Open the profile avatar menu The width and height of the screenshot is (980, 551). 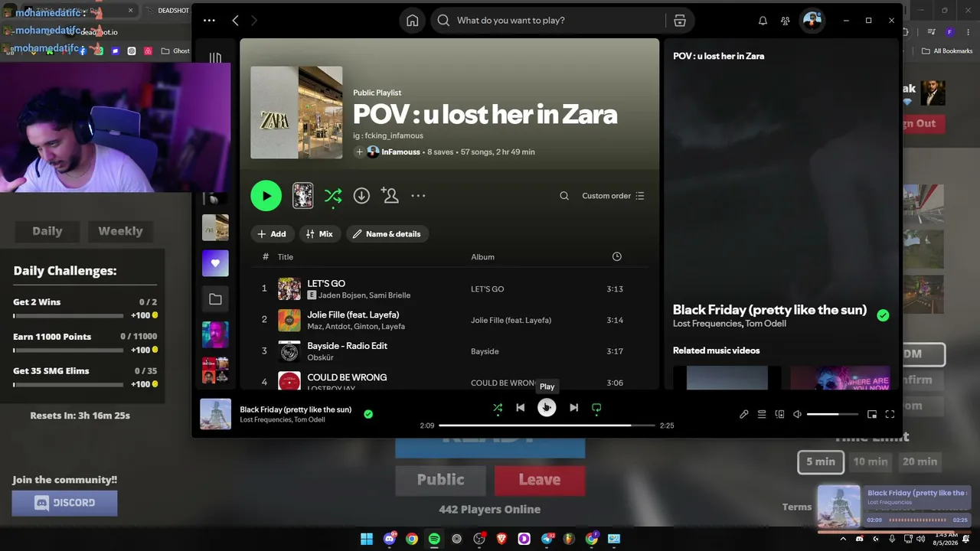pos(812,21)
